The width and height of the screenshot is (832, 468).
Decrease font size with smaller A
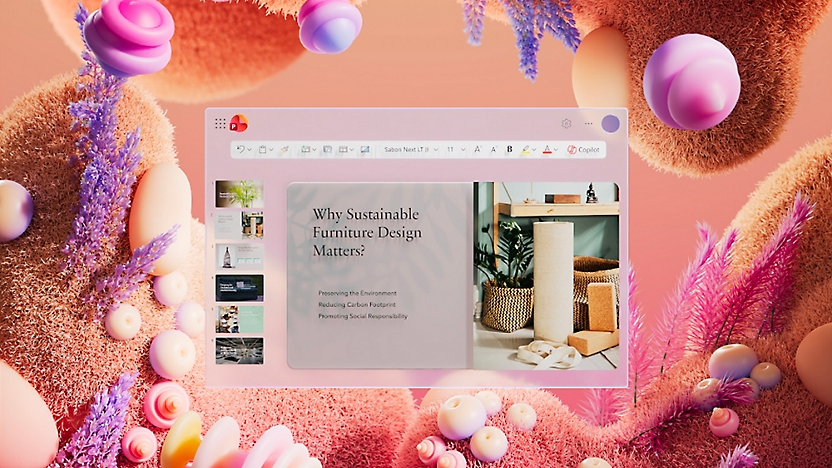coord(493,149)
